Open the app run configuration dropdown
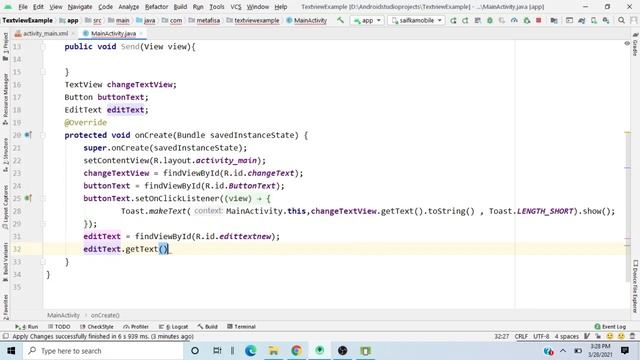Screen dimensions: 640x360 [x=367, y=20]
